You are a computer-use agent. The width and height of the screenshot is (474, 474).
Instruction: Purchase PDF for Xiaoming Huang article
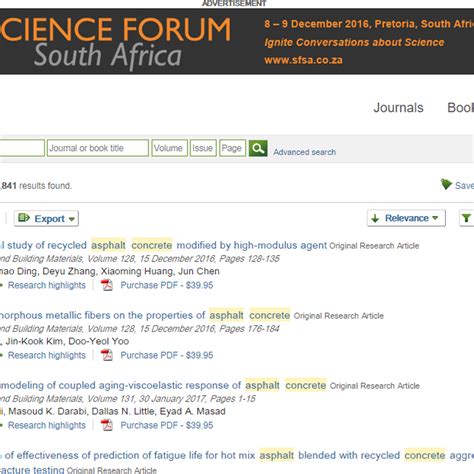[167, 285]
